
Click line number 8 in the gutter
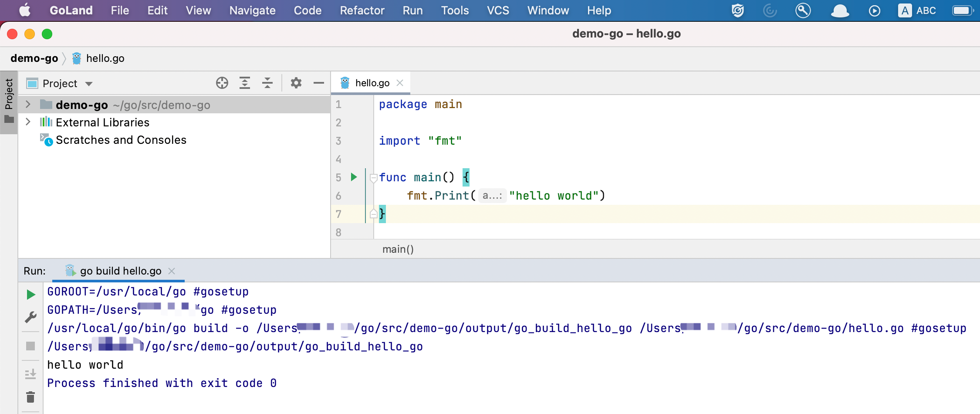click(x=338, y=232)
